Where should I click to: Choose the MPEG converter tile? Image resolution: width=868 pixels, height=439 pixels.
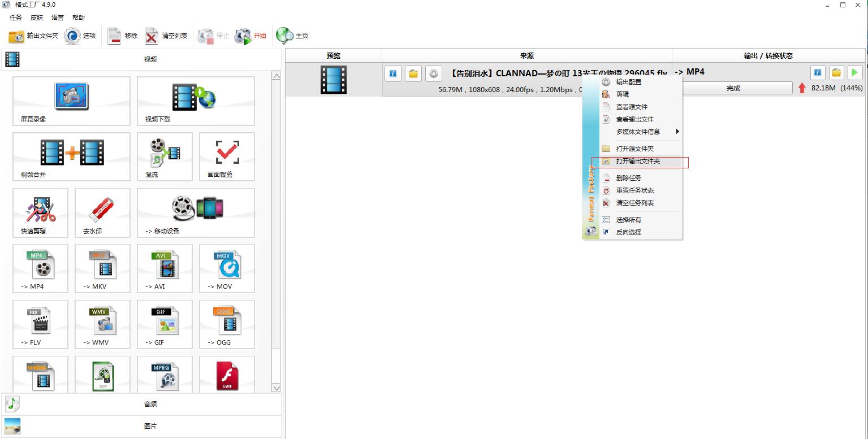tap(165, 374)
